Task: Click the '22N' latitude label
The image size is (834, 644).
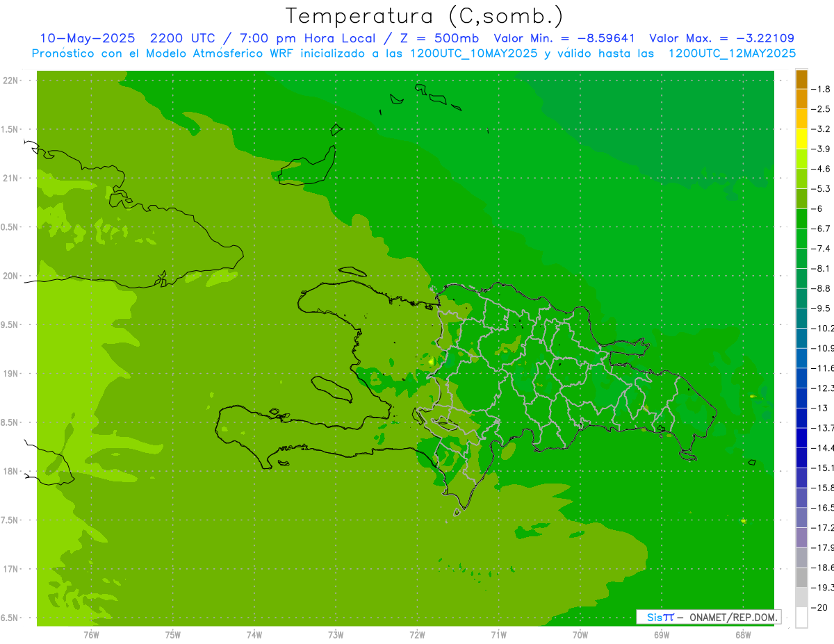Action: [x=10, y=81]
